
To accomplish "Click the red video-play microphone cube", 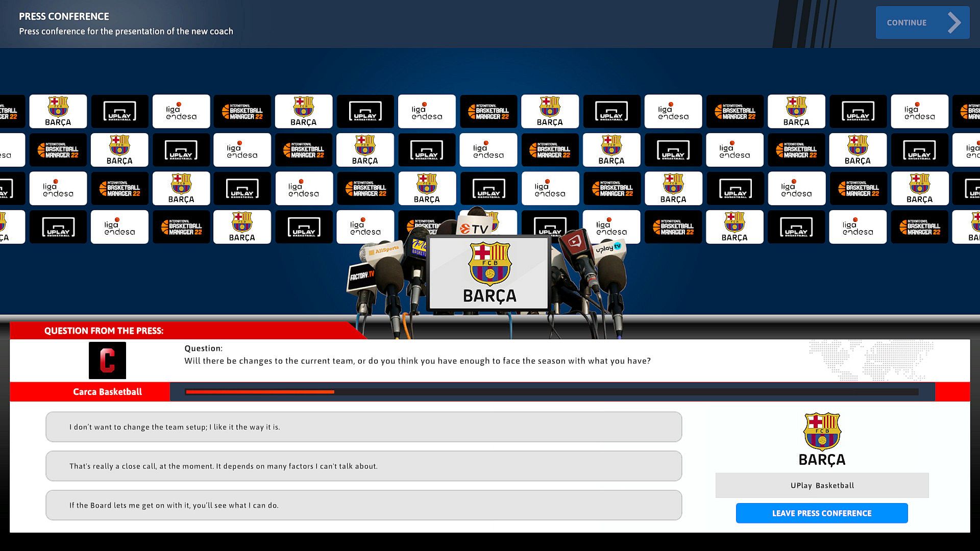I will pyautogui.click(x=576, y=242).
